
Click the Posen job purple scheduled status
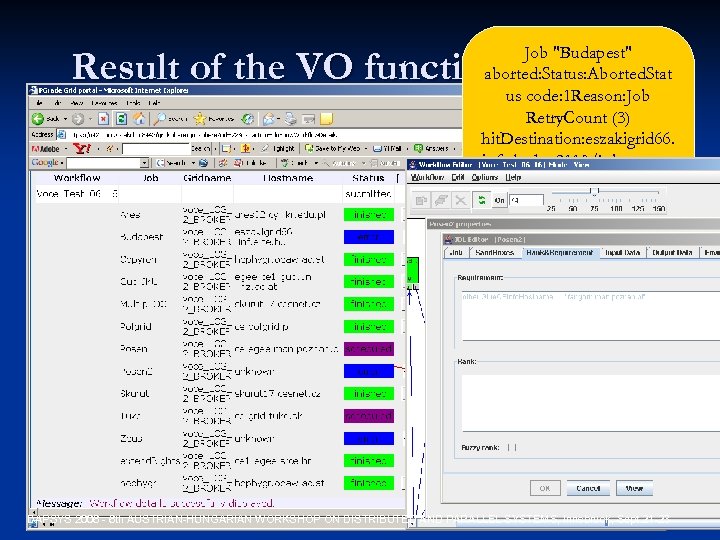(x=369, y=349)
